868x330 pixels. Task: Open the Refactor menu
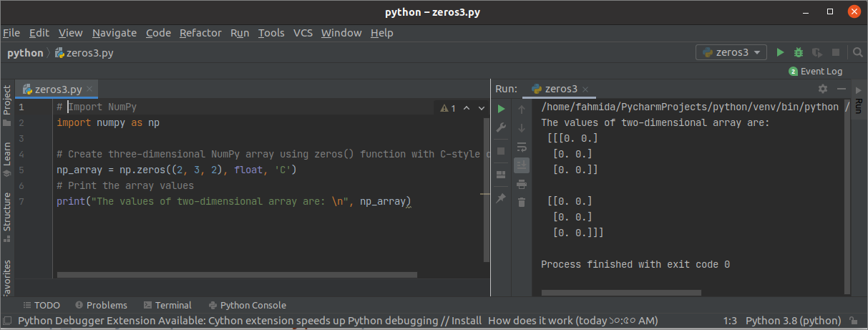click(200, 33)
